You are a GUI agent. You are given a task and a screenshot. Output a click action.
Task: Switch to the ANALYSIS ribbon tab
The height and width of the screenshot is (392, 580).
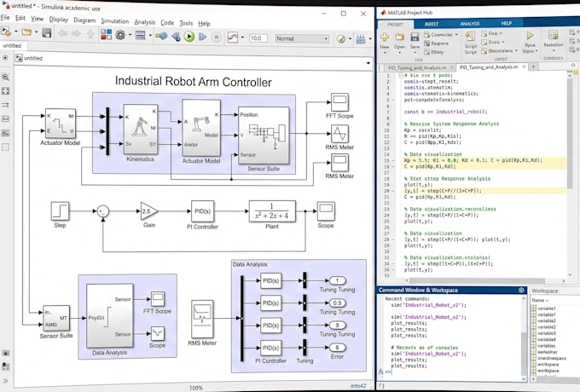(x=470, y=24)
